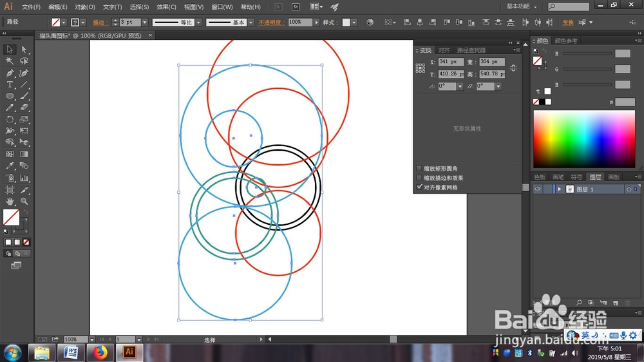Select the Zoom tool
The width and height of the screenshot is (644, 362).
click(24, 202)
